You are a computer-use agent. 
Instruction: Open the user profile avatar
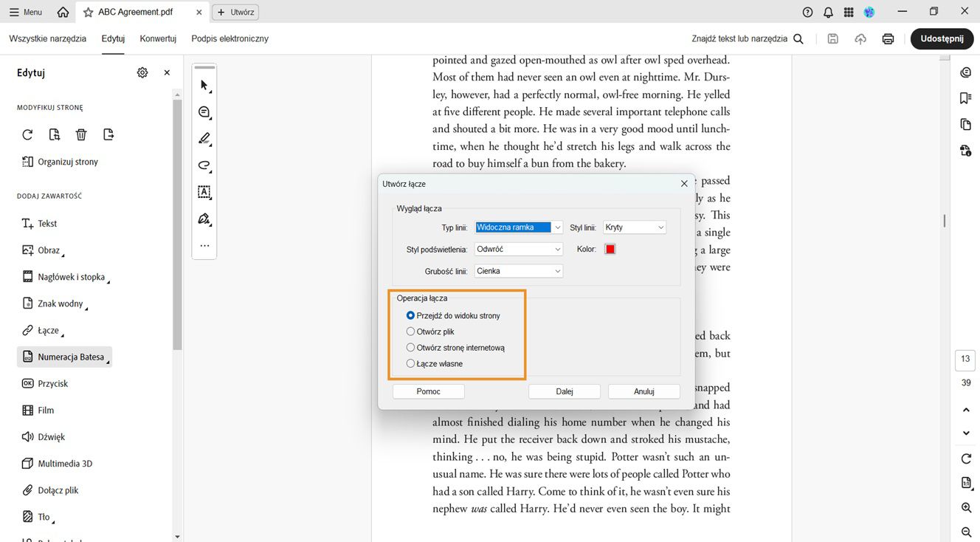click(869, 13)
